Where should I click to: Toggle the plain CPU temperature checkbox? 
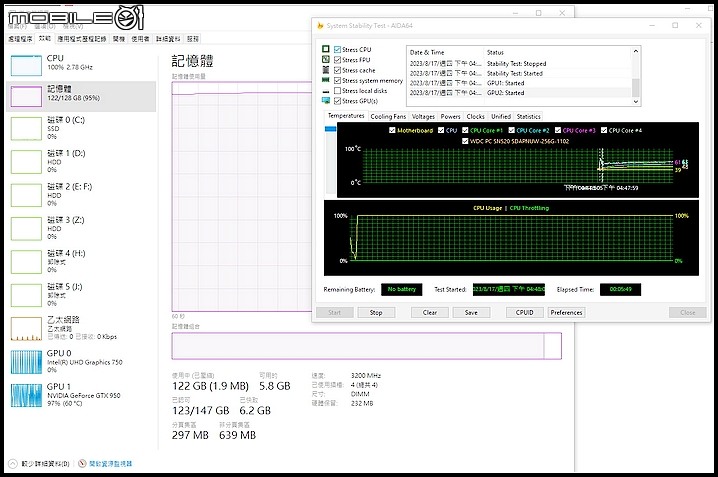click(441, 130)
